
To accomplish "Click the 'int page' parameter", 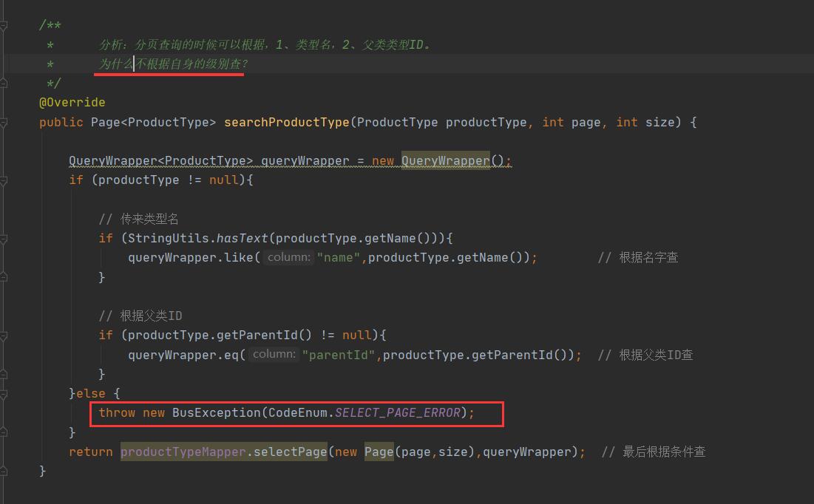I will tap(572, 123).
